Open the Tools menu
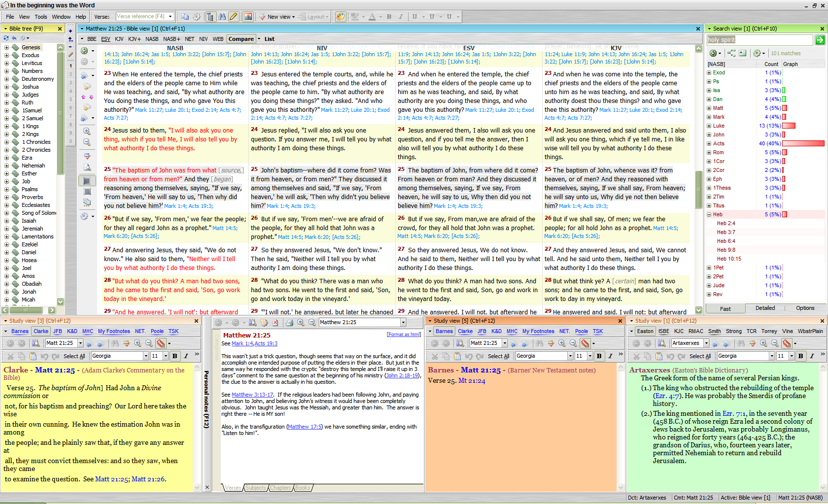This screenshot has width=828, height=504. [41, 17]
